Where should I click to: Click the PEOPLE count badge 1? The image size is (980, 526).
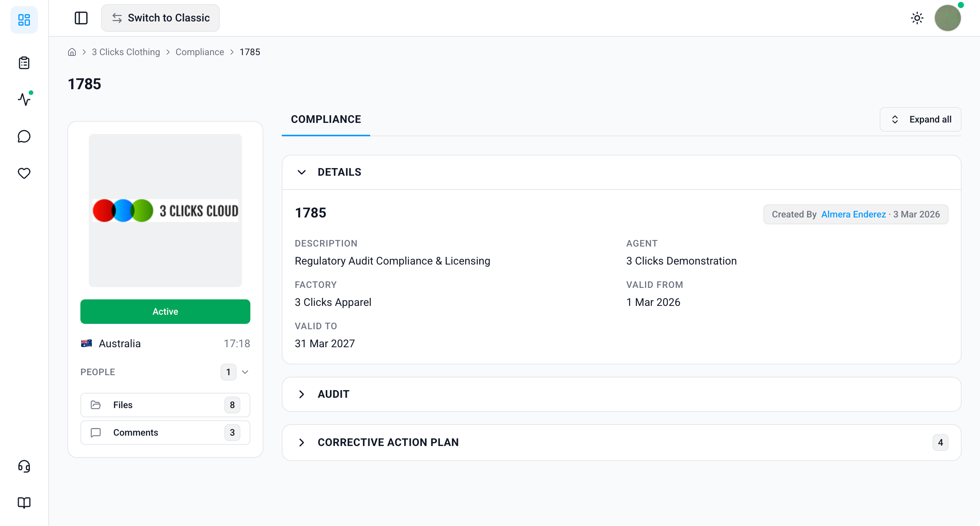click(x=228, y=372)
